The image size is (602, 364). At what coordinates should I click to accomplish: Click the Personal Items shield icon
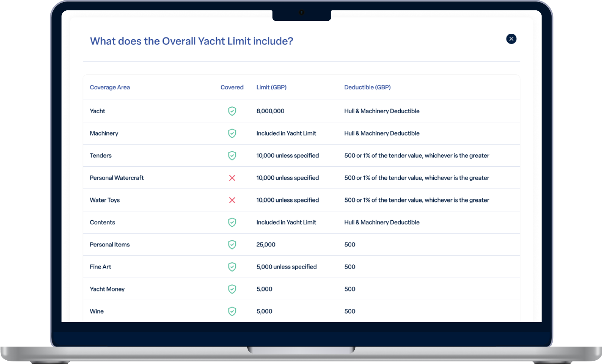(x=232, y=245)
